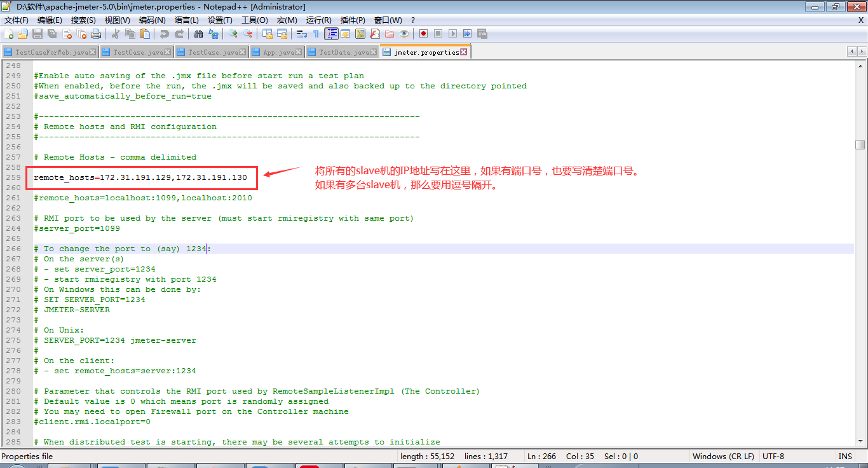The height and width of the screenshot is (468, 868).
Task: Close the TestData.java tab
Action: tap(373, 52)
